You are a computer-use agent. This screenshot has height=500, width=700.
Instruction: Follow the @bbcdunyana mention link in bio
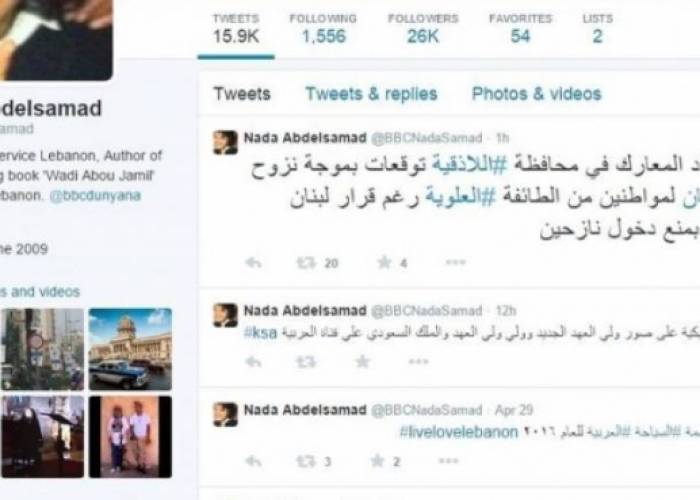point(95,196)
